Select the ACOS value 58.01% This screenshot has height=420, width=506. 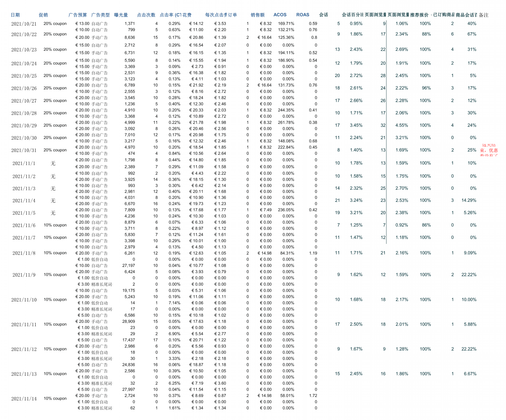click(x=287, y=396)
